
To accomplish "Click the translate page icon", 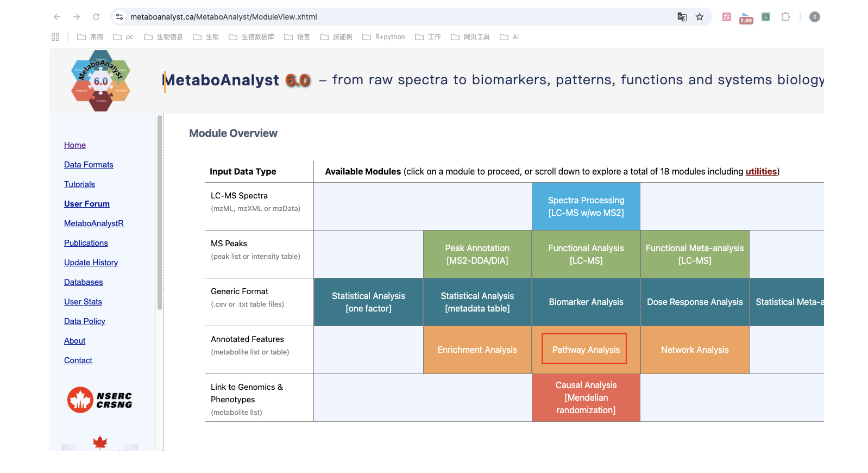I will pos(682,17).
